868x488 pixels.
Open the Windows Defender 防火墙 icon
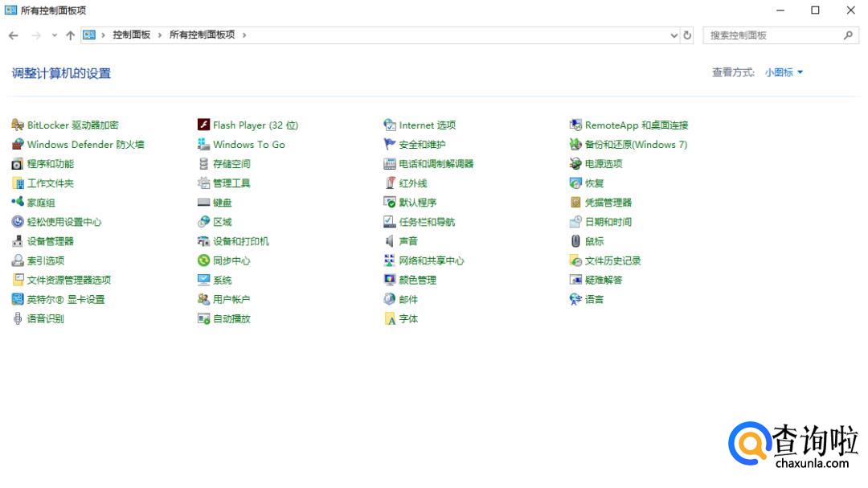point(18,145)
